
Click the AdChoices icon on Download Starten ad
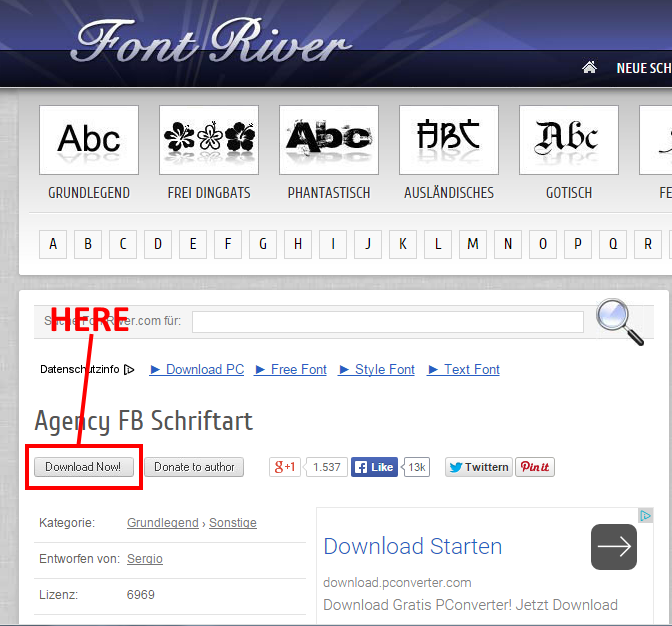point(645,516)
